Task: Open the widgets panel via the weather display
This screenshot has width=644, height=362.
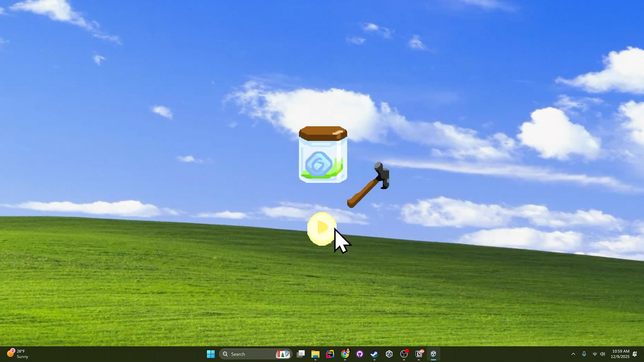Action: point(17,354)
